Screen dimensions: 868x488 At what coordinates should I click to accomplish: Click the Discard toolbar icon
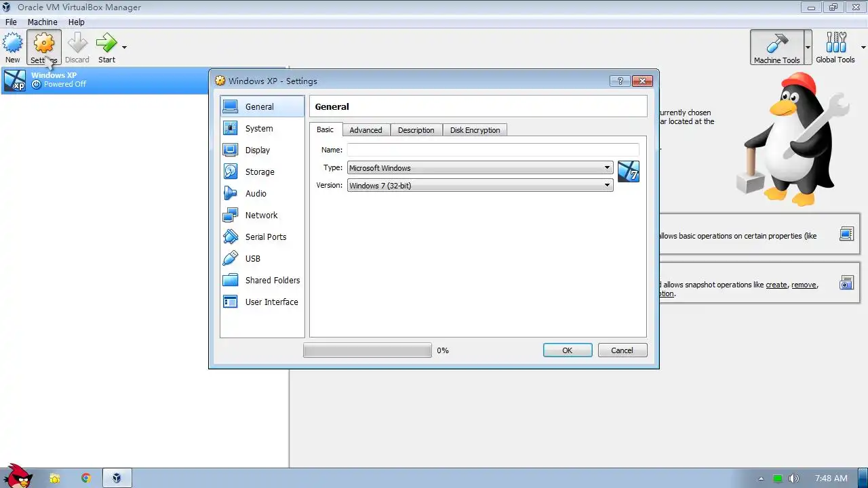coord(77,47)
